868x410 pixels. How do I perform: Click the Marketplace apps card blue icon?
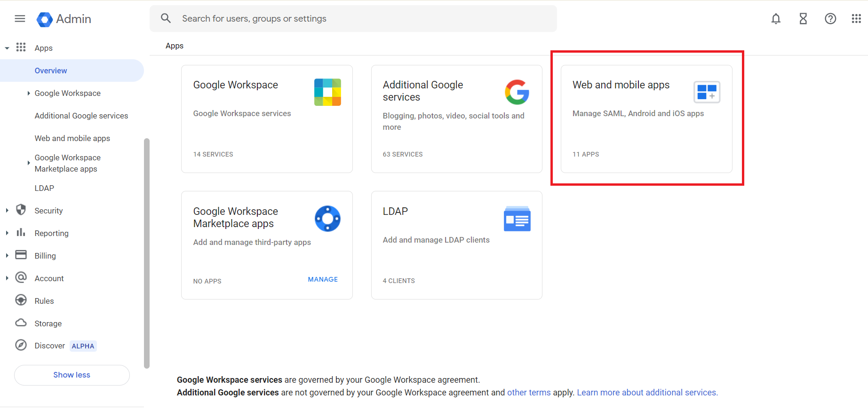(327, 219)
